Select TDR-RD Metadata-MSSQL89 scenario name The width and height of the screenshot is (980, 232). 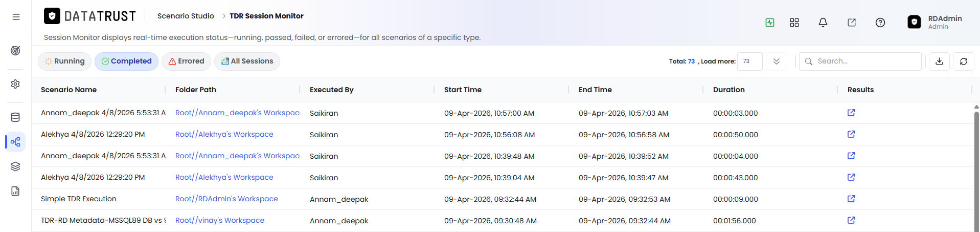[x=103, y=220]
